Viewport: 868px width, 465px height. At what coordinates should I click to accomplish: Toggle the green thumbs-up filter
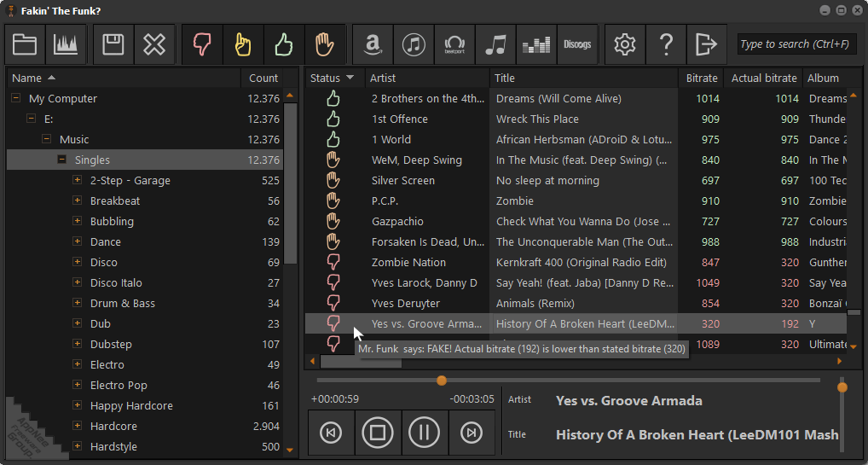click(284, 44)
